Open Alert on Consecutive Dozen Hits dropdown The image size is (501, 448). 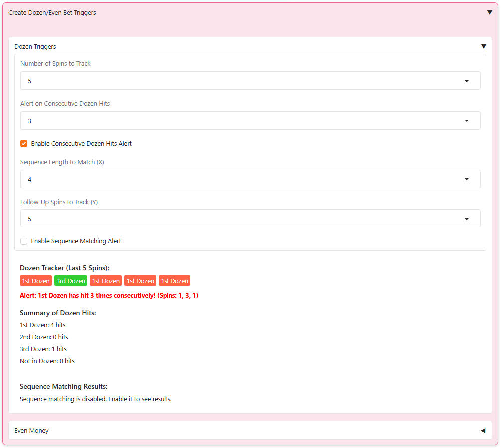[250, 121]
